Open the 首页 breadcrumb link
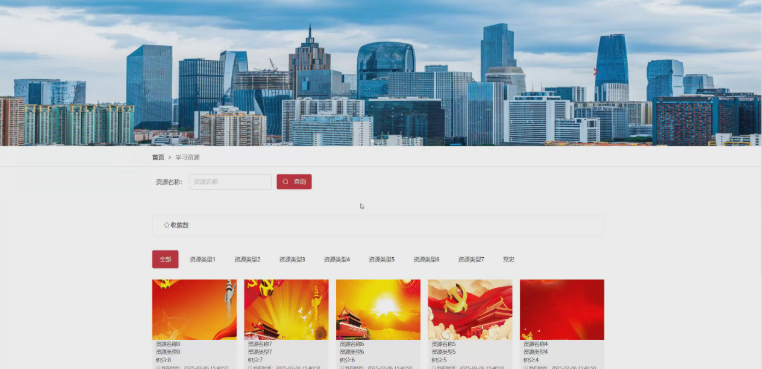This screenshot has width=762, height=369. point(158,158)
